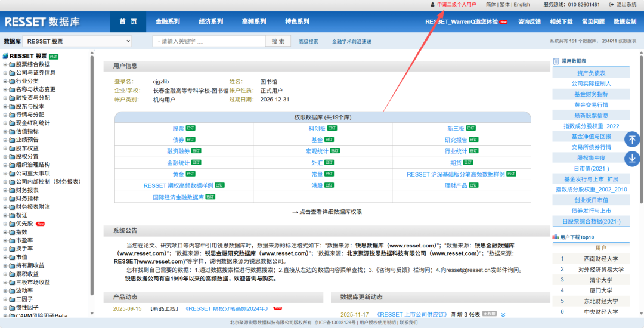Image resolution: width=644 pixels, height=328 pixels.
Task: Click the folder icon for 波动率
Action: (12, 290)
